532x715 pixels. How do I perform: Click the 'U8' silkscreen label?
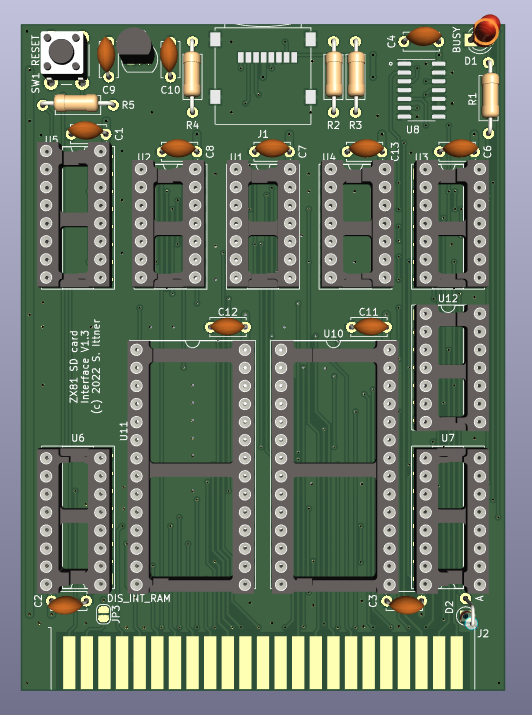pos(413,130)
